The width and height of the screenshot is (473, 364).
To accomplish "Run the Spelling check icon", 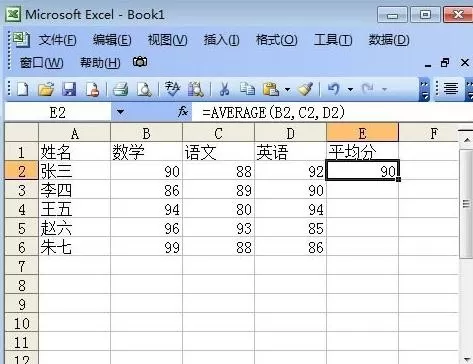I will coord(172,89).
